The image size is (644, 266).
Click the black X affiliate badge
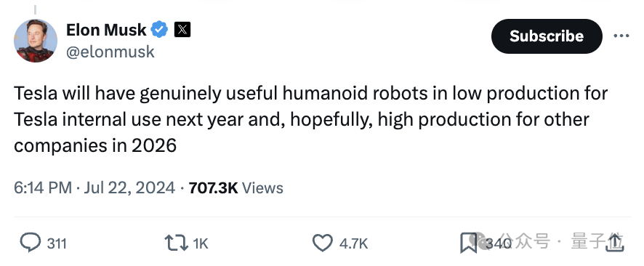point(182,30)
